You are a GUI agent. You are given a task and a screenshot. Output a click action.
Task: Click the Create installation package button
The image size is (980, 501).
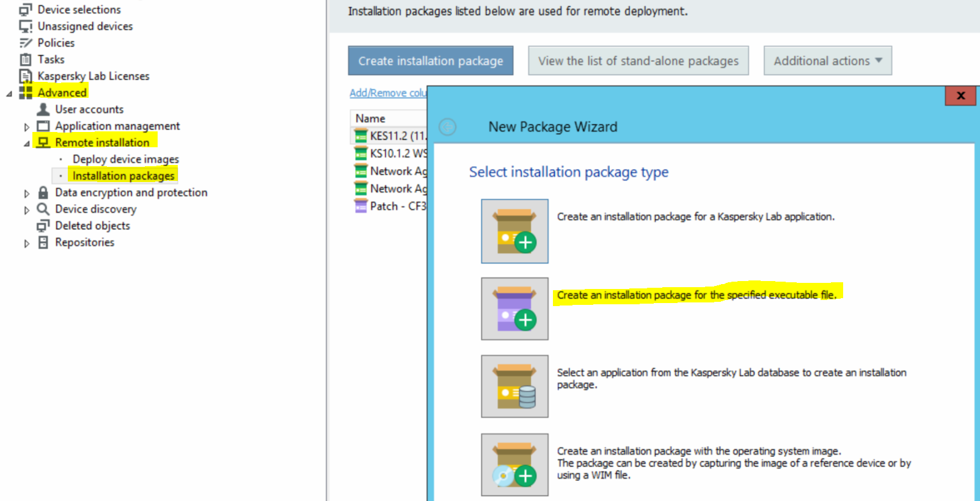point(431,60)
